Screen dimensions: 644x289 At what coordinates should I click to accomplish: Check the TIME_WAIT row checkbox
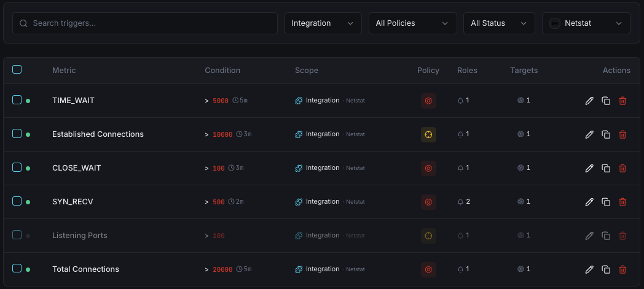tap(17, 99)
